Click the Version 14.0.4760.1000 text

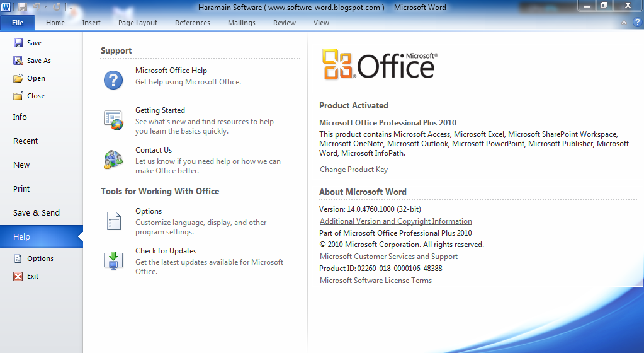(x=370, y=209)
